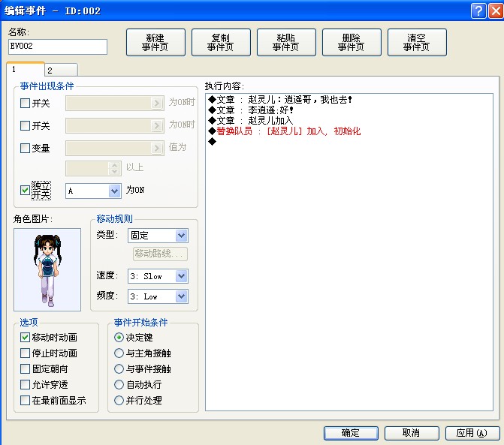This screenshot has height=445, width=504.
Task: Click the 应用(A) apply button
Action: (472, 433)
